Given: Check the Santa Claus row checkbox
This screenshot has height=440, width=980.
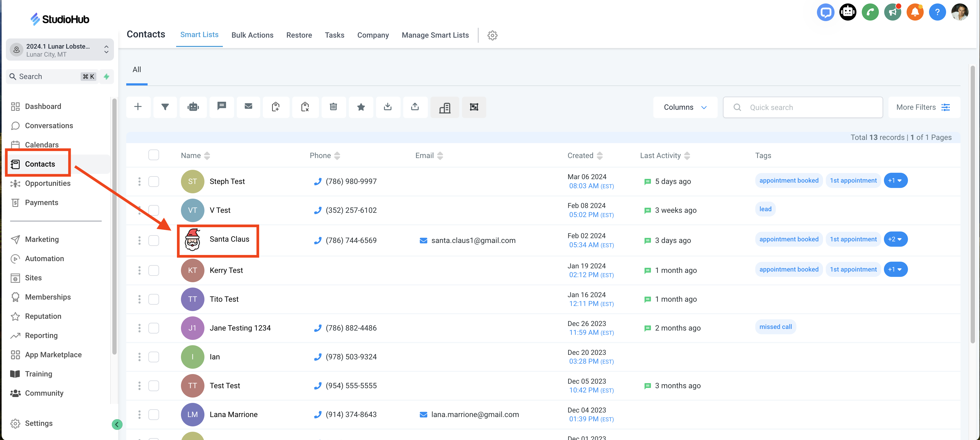Looking at the screenshot, I should [154, 241].
